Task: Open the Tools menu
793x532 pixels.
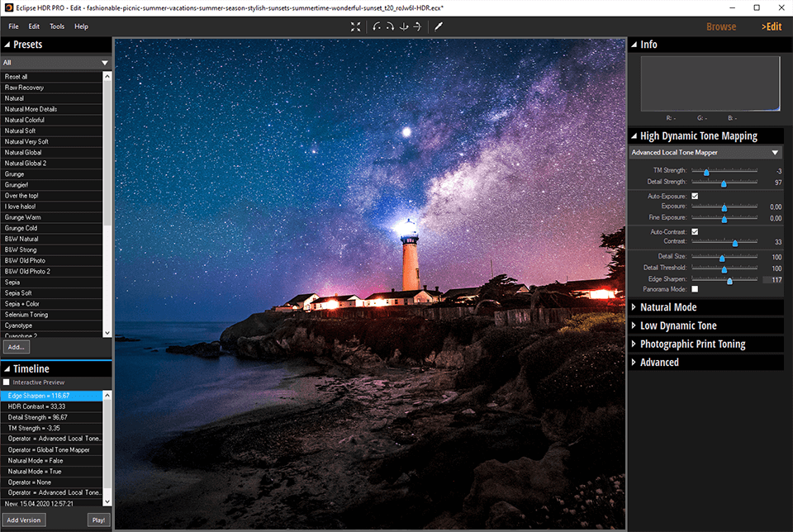Action: pos(56,26)
